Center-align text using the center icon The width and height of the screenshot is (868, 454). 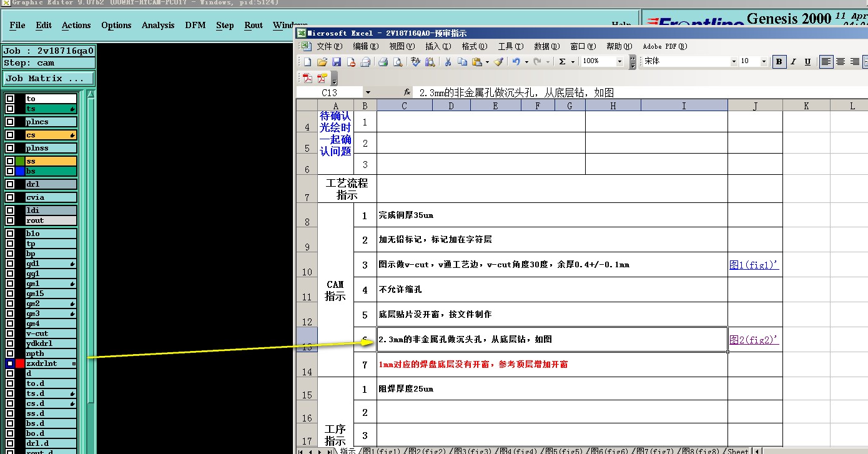tap(841, 62)
